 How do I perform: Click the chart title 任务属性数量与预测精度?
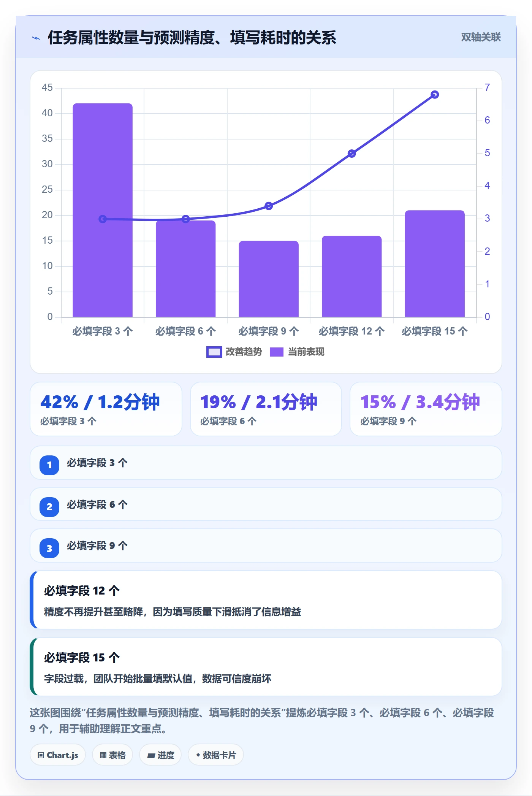(x=131, y=38)
